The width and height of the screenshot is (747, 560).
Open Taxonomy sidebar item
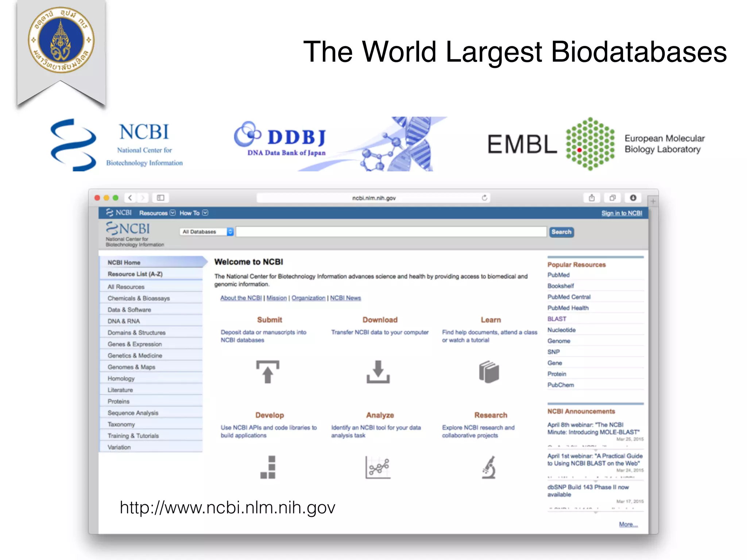[151, 424]
